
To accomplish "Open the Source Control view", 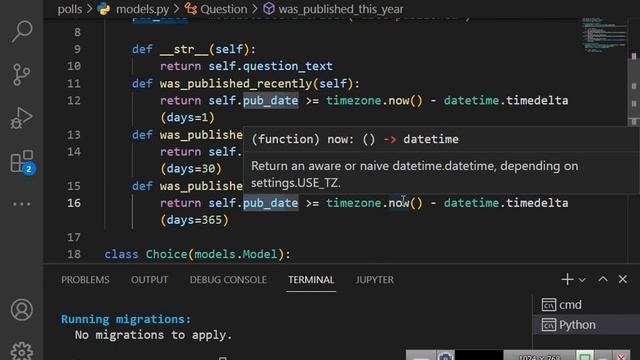I will click(22, 75).
